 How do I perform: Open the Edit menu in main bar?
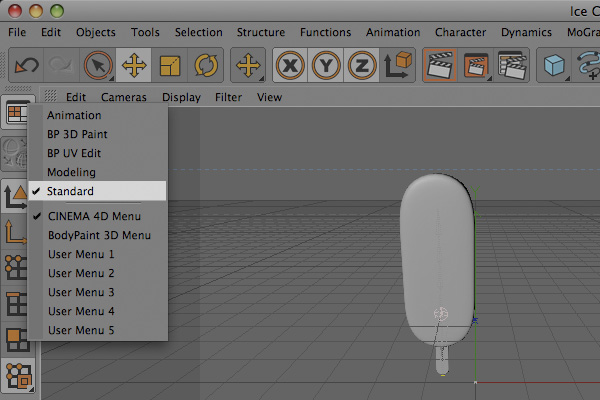51,32
